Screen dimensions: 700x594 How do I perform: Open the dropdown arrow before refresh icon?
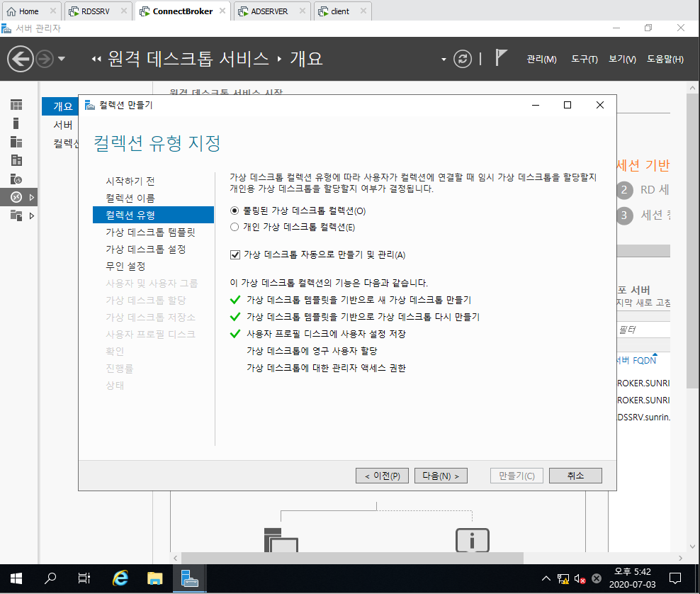pos(444,60)
